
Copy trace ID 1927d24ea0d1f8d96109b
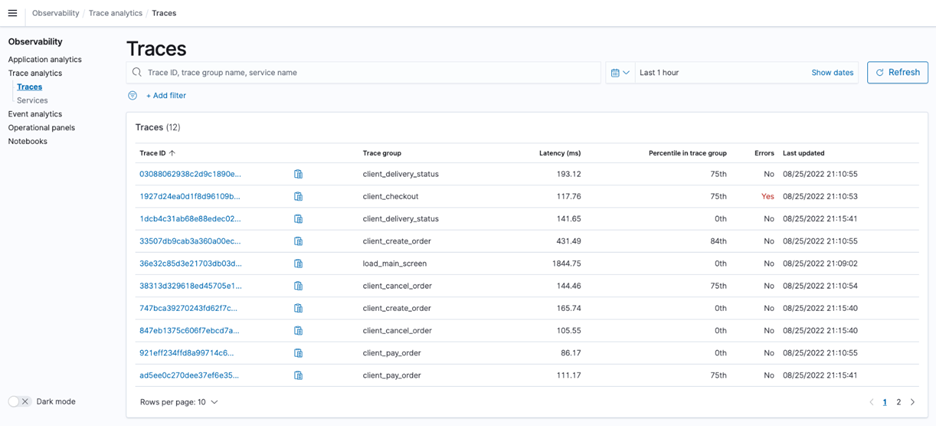click(298, 196)
